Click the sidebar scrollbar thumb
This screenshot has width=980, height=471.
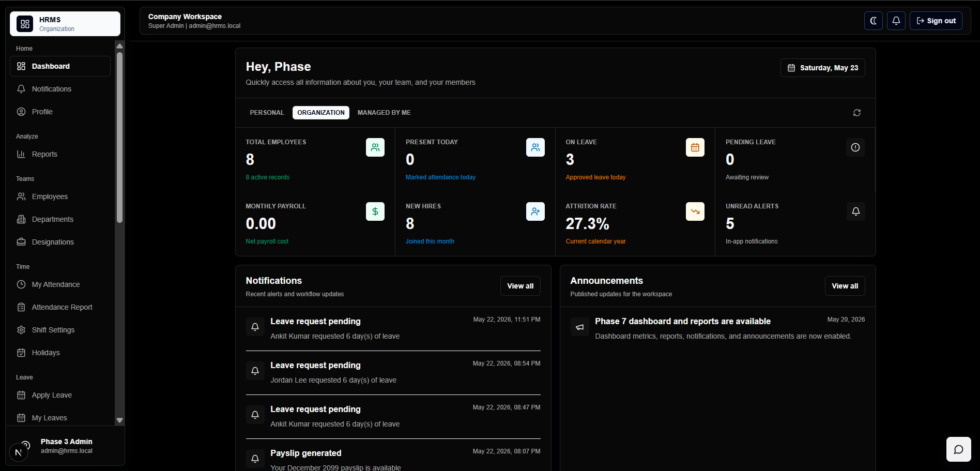point(119,138)
